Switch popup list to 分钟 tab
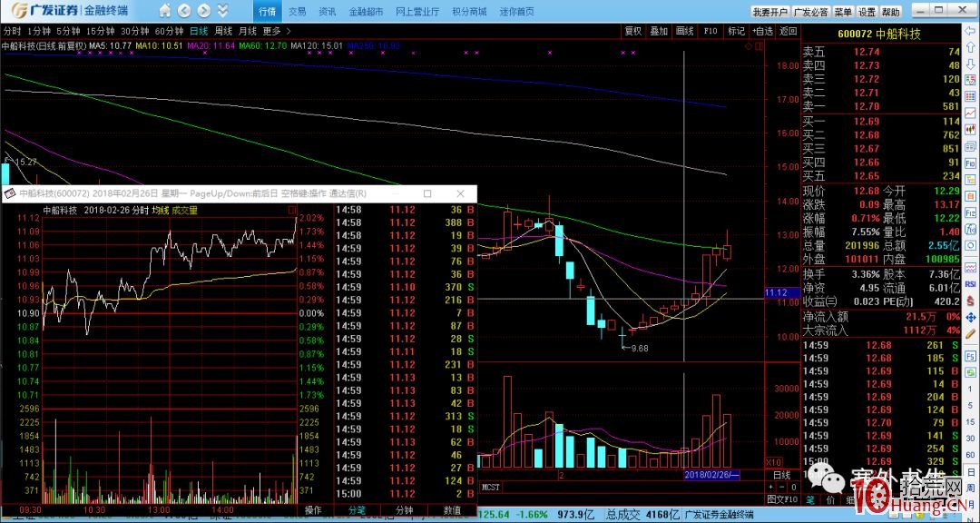This screenshot has height=523, width=980. (x=404, y=510)
